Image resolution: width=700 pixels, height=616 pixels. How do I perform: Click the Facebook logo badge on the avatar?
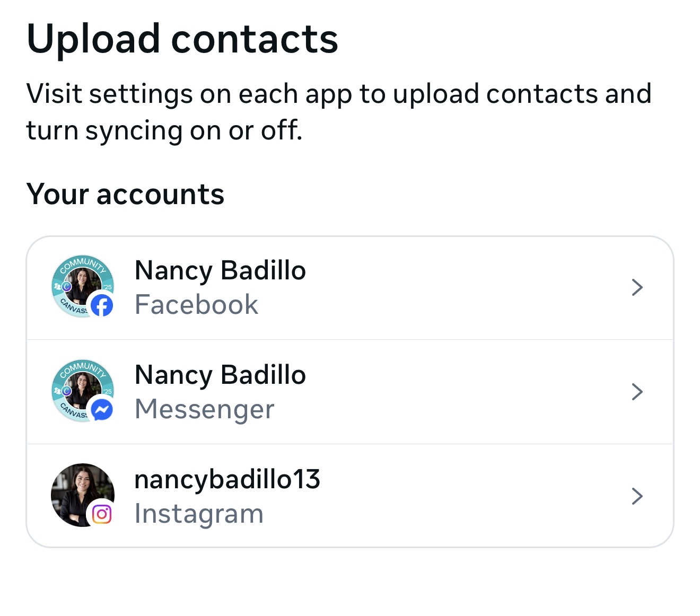(x=102, y=305)
